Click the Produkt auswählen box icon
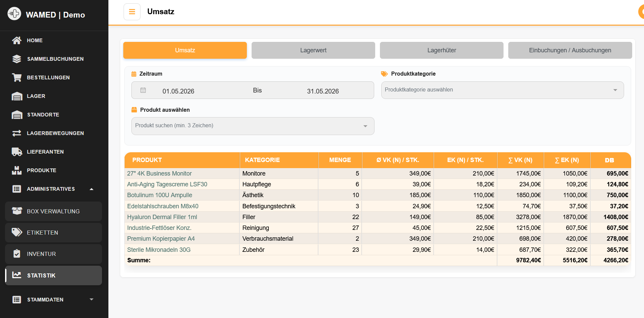Screen dimensions: 644x318 pyautogui.click(x=134, y=110)
